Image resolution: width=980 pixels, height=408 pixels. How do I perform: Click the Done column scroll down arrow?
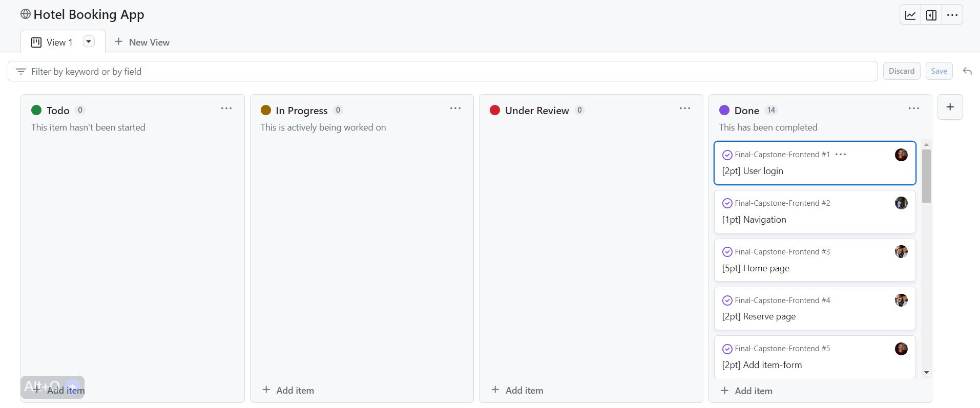pos(926,373)
